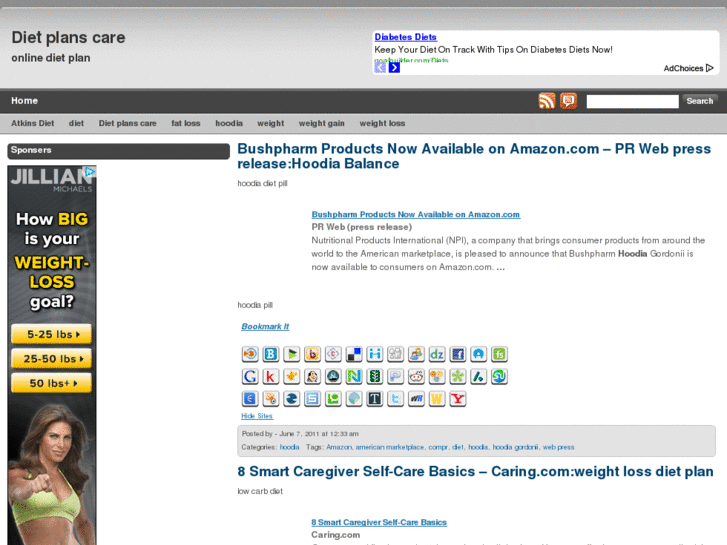Share on Yahoo red Y icon
Screen dimensions: 727x545
point(458,398)
